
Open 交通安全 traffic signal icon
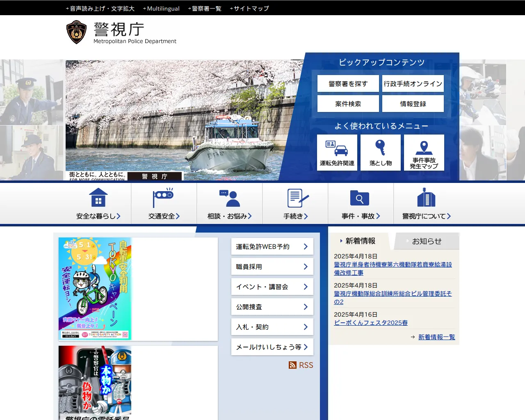click(x=164, y=198)
